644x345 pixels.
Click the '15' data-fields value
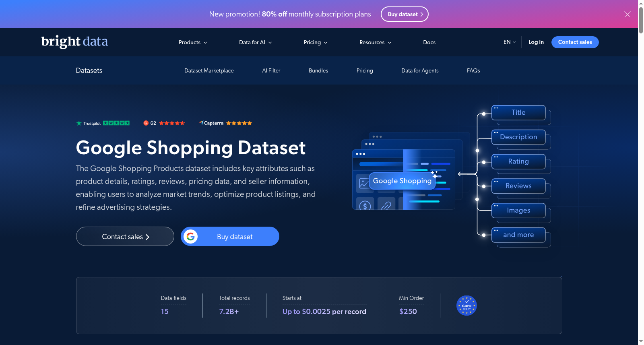pos(165,312)
